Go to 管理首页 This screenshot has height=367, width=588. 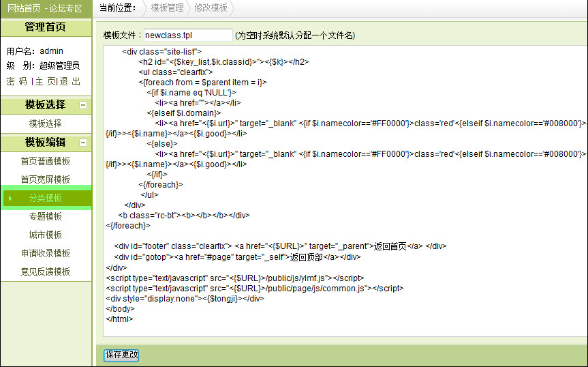[46, 27]
